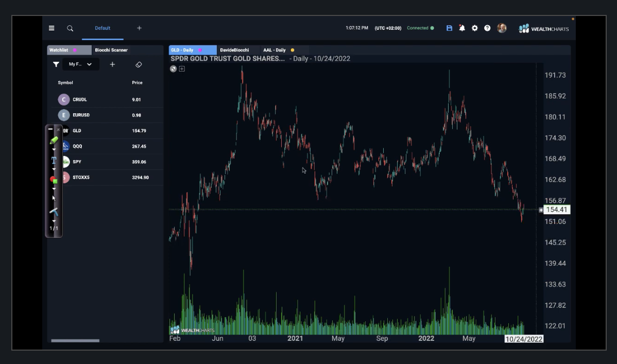The height and width of the screenshot is (364, 617).
Task: Click the 10/24/2022 date label on the time axis
Action: [x=524, y=339]
